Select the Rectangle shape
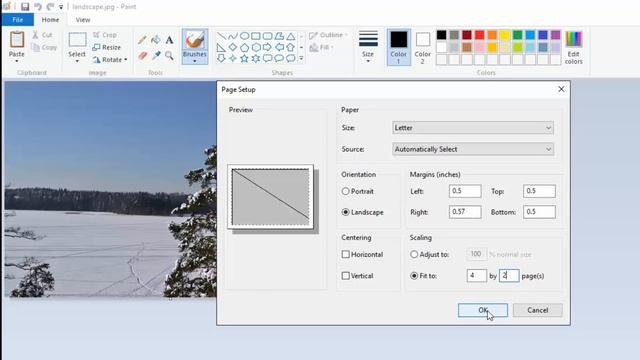The width and height of the screenshot is (640, 360). [x=256, y=36]
